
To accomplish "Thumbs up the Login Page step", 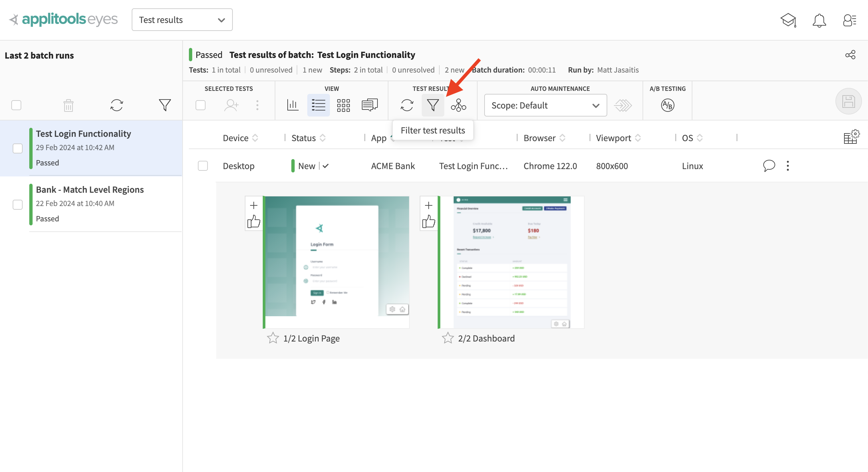I will 254,221.
